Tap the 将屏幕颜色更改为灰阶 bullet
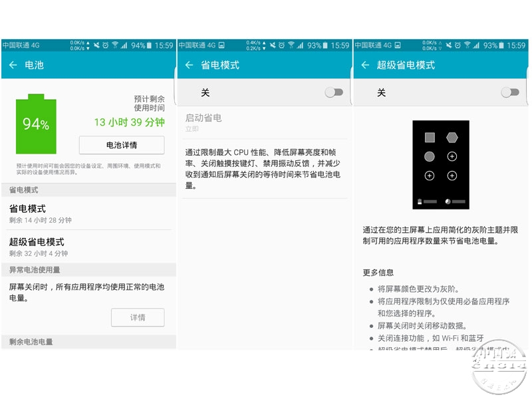 (x=418, y=289)
